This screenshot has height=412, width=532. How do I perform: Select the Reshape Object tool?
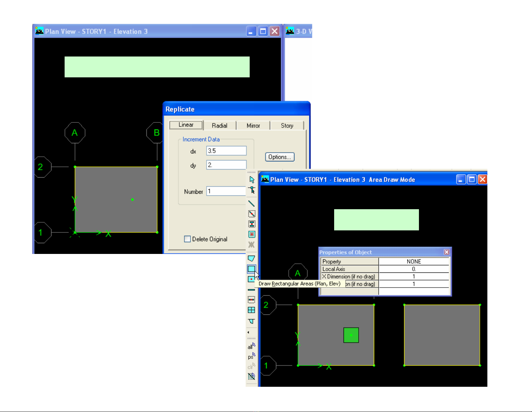(252, 190)
